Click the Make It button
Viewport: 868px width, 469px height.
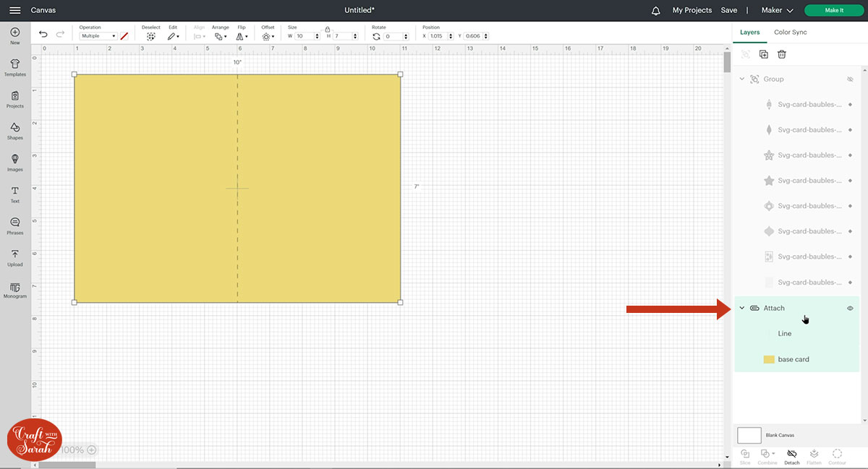(x=834, y=10)
